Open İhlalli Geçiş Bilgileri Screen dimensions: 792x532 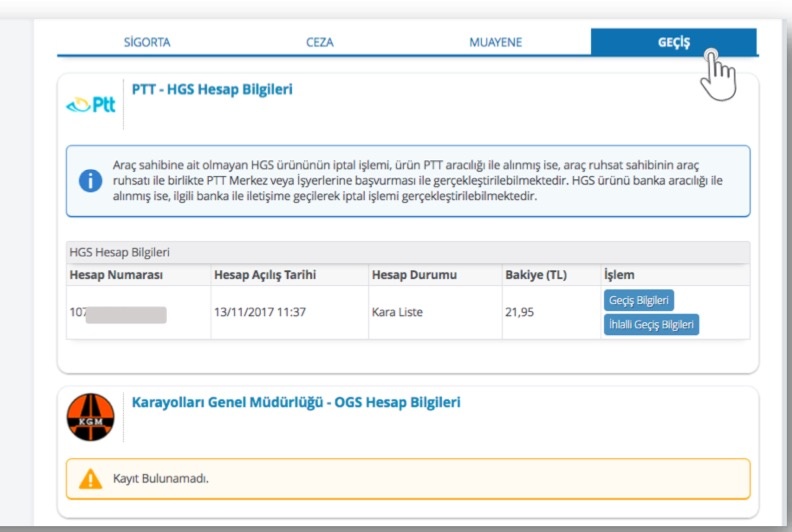651,324
